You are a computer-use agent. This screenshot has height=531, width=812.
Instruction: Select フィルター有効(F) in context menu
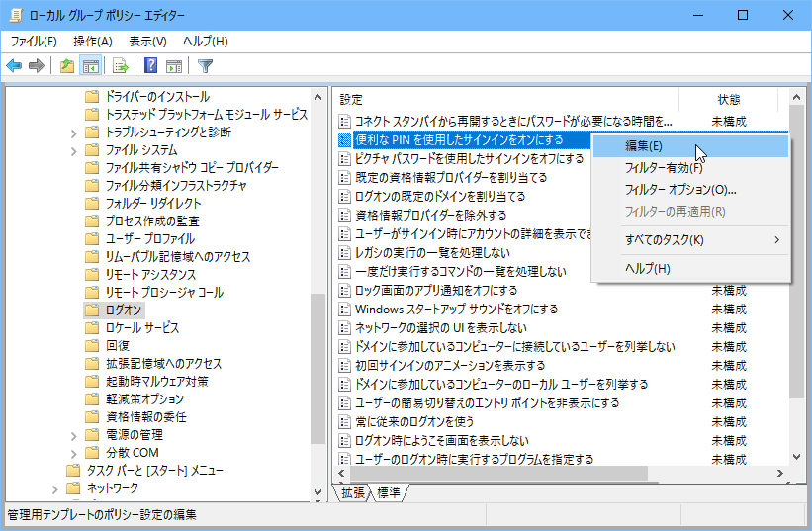(x=690, y=168)
